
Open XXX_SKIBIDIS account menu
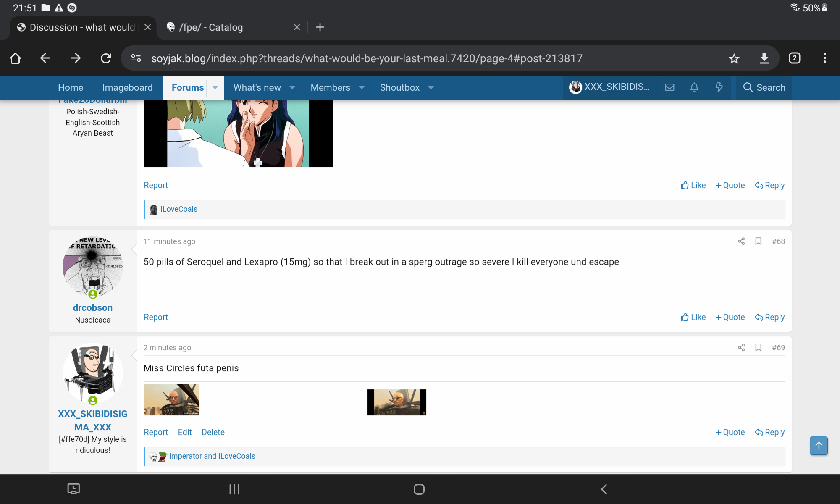pyautogui.click(x=610, y=87)
